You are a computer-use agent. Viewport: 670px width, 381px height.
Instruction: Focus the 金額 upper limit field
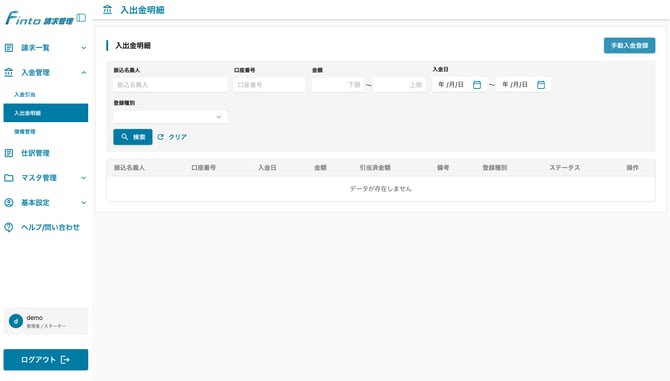[399, 85]
